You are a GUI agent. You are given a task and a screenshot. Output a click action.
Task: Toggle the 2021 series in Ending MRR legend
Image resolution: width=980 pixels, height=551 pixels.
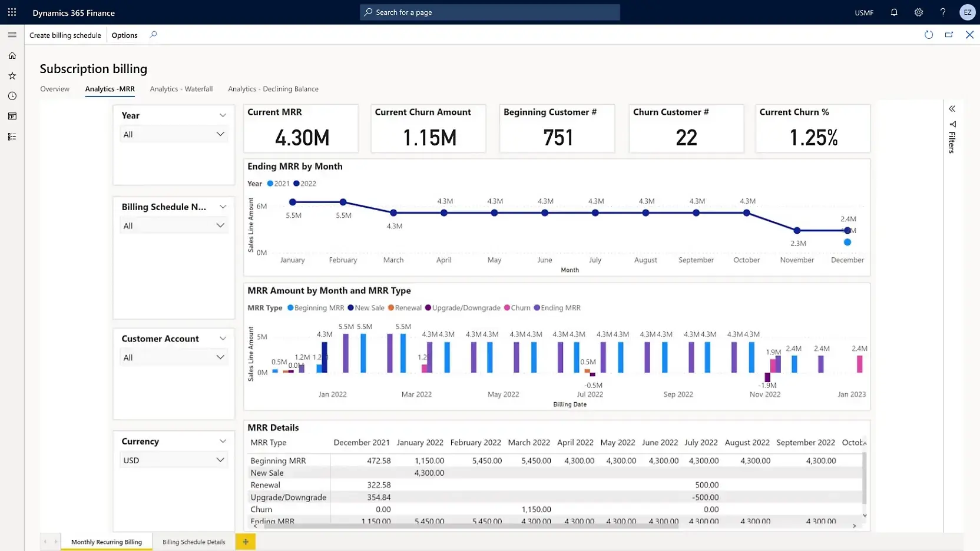coord(277,183)
